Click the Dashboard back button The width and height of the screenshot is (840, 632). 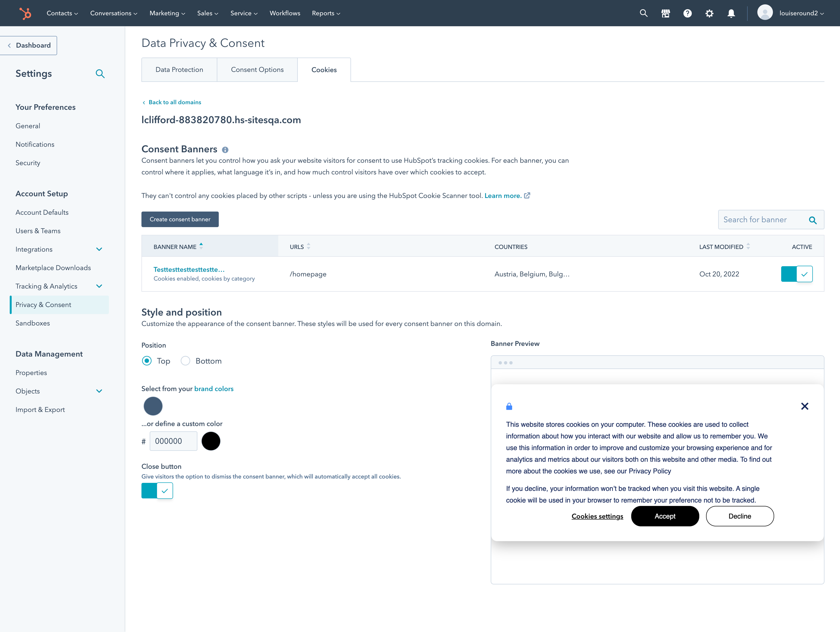point(28,46)
